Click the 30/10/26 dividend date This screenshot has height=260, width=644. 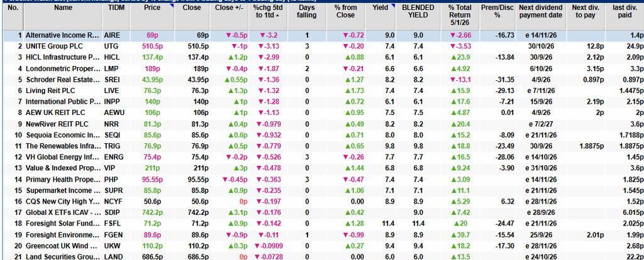pos(541,46)
